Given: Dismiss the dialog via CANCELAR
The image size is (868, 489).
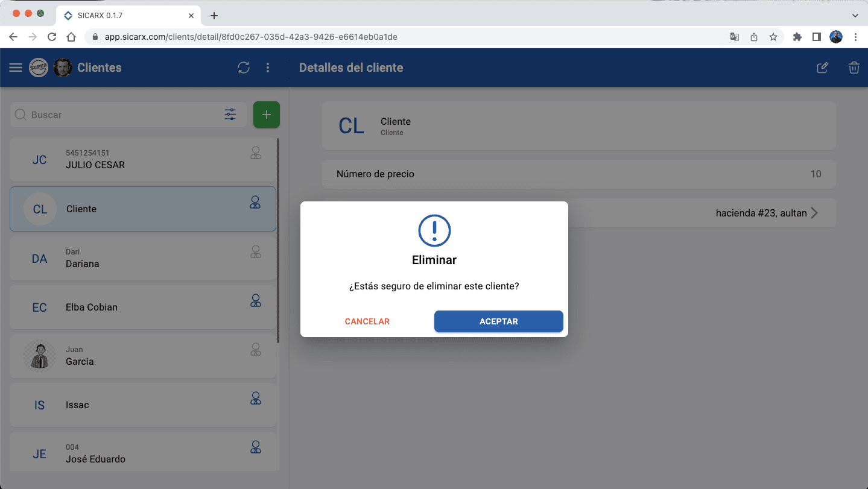Looking at the screenshot, I should coord(367,321).
